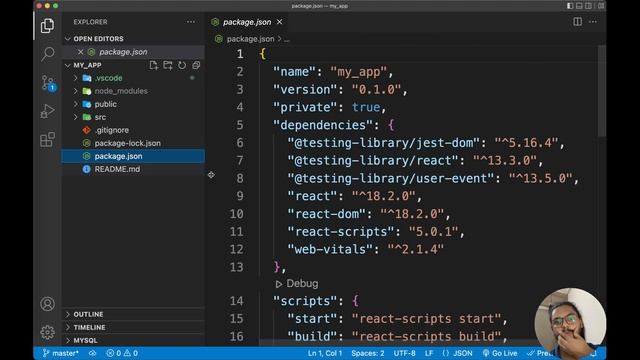Screen dimensions: 640x360
Task: Open the Manage gear icon
Action: coord(47,332)
